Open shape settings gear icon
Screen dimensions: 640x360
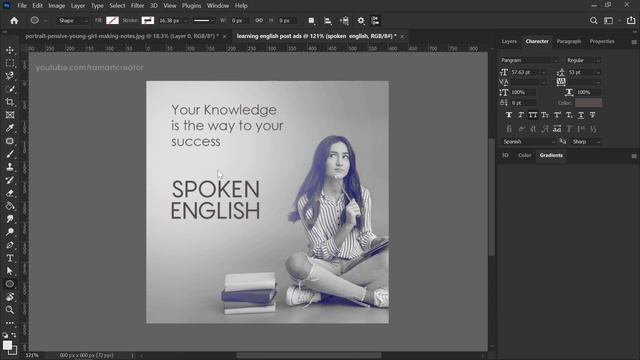(x=361, y=20)
